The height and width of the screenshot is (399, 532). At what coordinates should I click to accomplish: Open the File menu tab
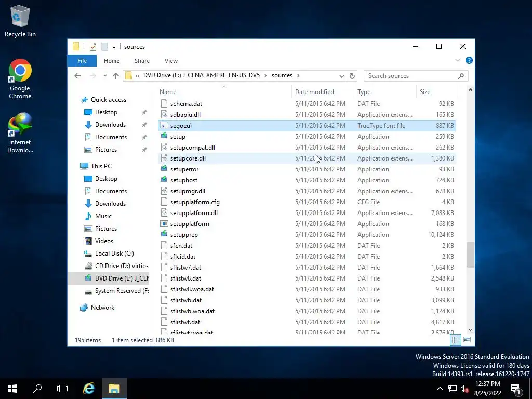click(82, 61)
